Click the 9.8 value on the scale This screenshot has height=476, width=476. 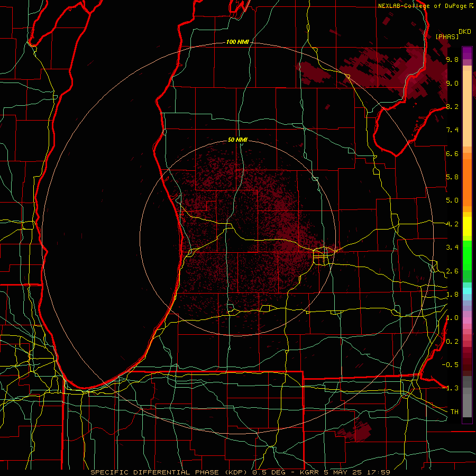(x=452, y=59)
